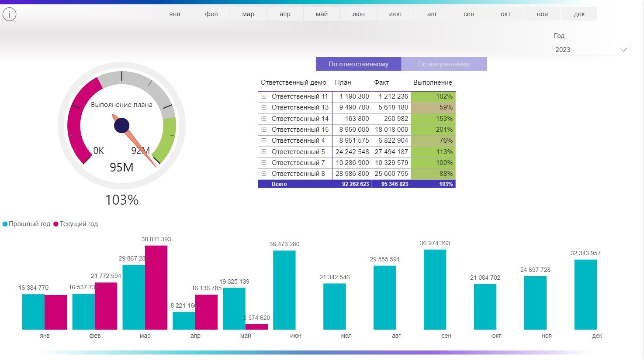644x360 pixels.
Task: Click fact value 25 600 755
Action: 391,174
